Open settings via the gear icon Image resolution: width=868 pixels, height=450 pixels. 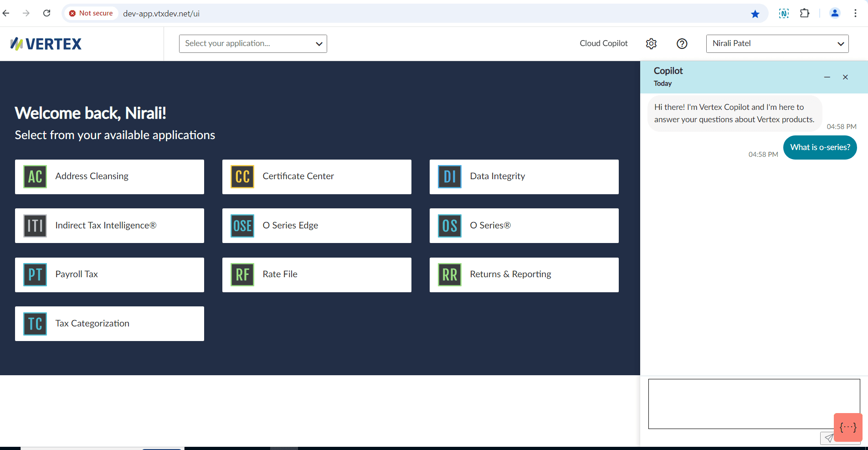pyautogui.click(x=651, y=44)
